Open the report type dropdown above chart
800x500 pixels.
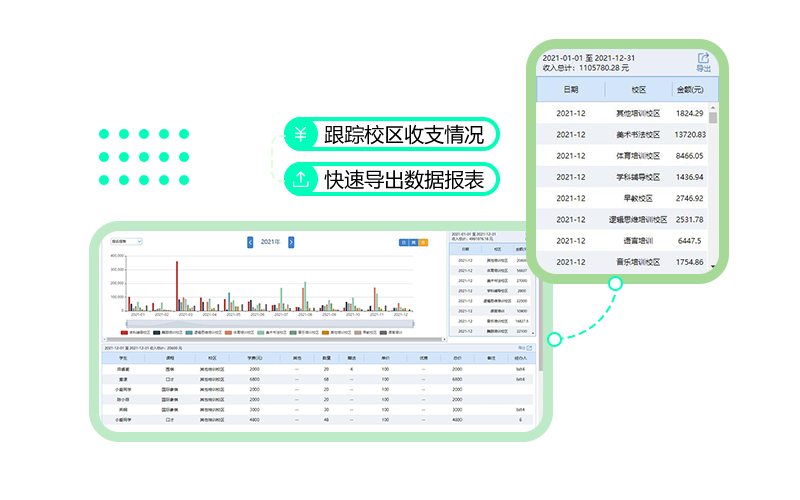(127, 241)
